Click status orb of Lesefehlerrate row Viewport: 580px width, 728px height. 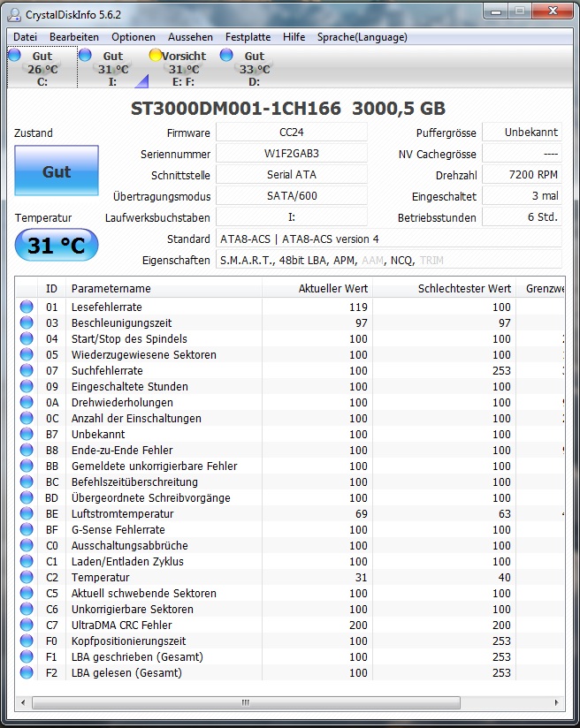tap(27, 307)
